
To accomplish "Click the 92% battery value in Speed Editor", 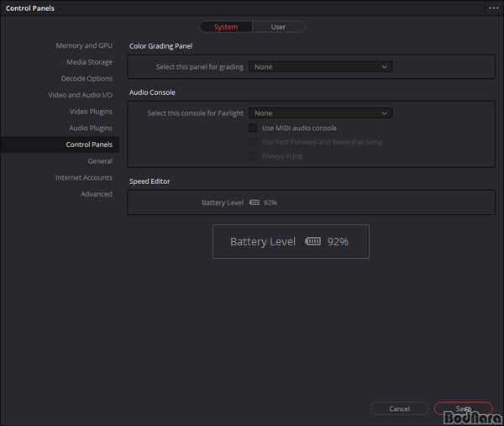I will (x=270, y=202).
